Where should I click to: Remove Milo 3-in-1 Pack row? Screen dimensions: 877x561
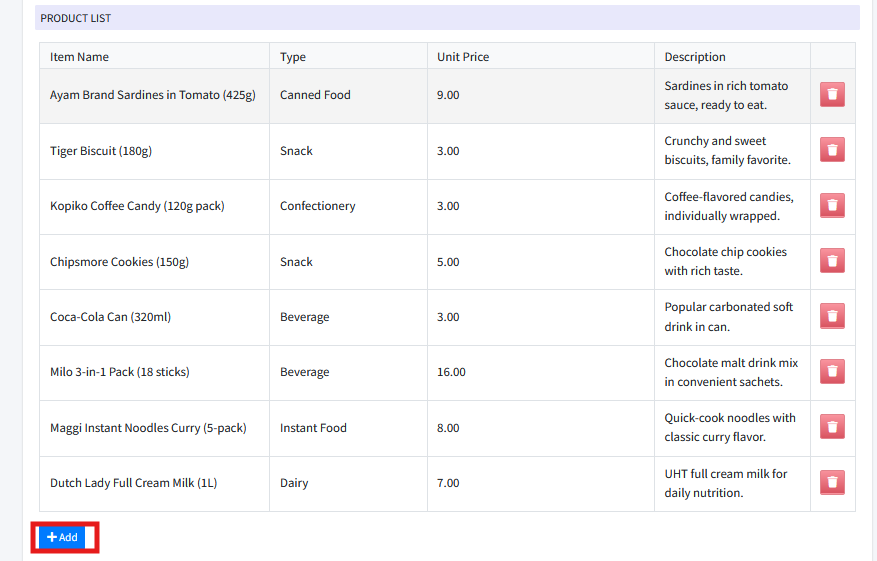(x=832, y=372)
